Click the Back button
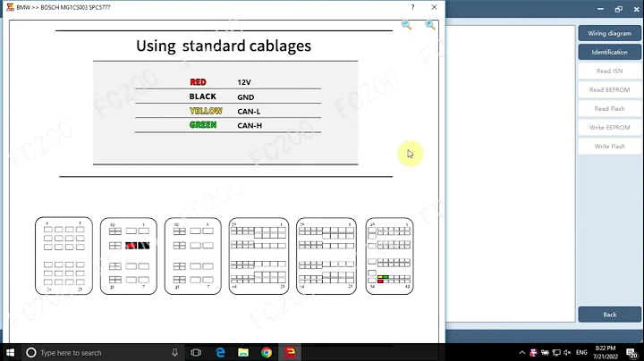This screenshot has height=361, width=644. (x=609, y=315)
